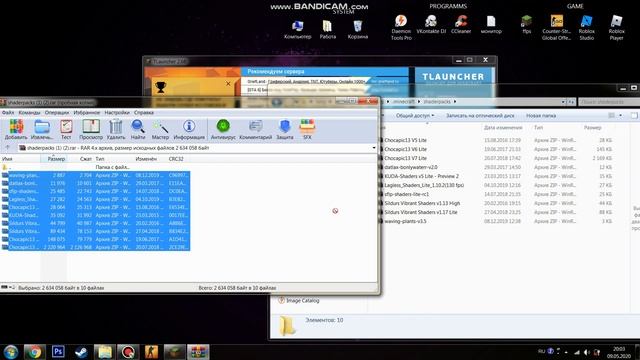Sort Explorer by Дата изменения column
Screen dimensions: 640x360
(x=503, y=128)
